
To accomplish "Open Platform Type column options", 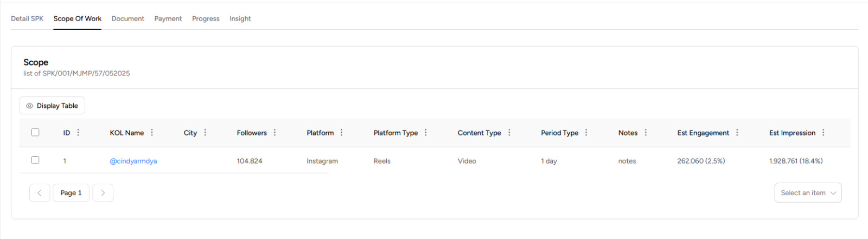I will (x=426, y=133).
